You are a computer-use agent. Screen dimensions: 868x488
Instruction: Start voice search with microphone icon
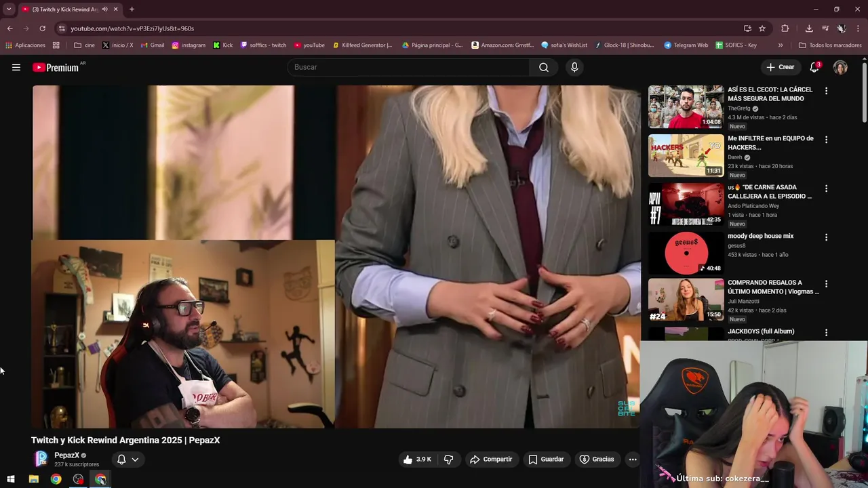[574, 67]
